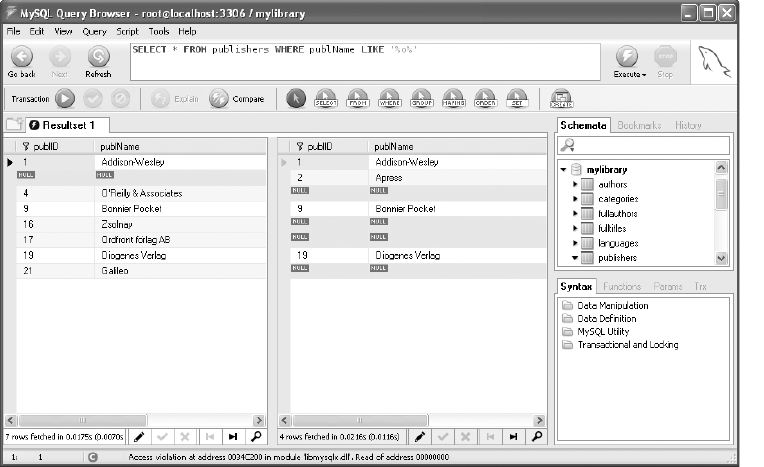
Task: Collapse the publishers table node
Action: pyautogui.click(x=575, y=257)
